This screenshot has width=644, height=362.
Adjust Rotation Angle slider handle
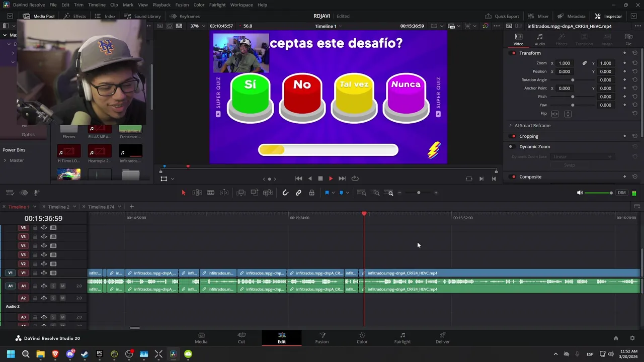tap(573, 80)
